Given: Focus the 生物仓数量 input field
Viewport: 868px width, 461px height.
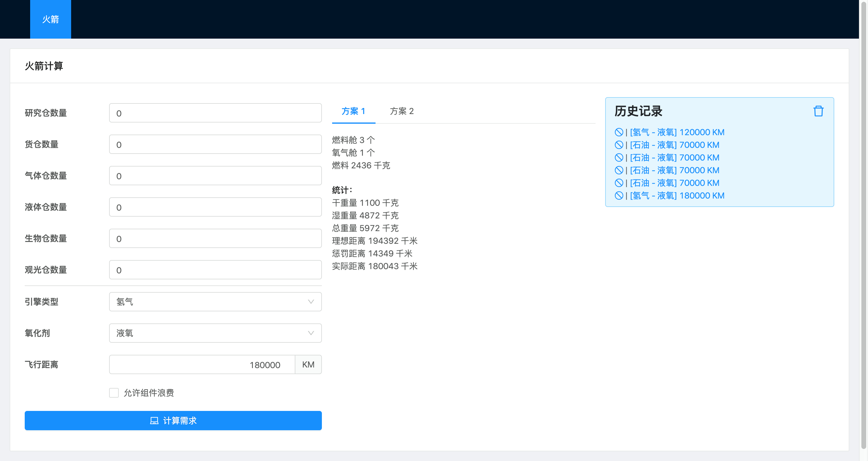Looking at the screenshot, I should coord(215,238).
